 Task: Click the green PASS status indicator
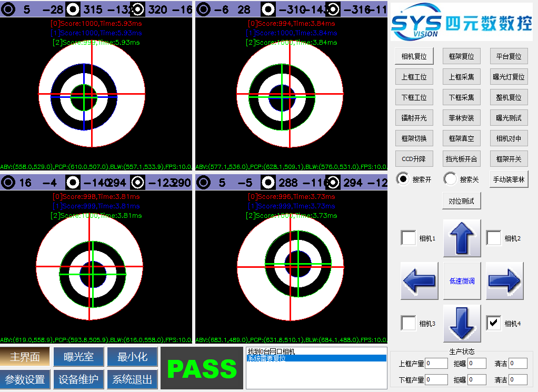[202, 368]
